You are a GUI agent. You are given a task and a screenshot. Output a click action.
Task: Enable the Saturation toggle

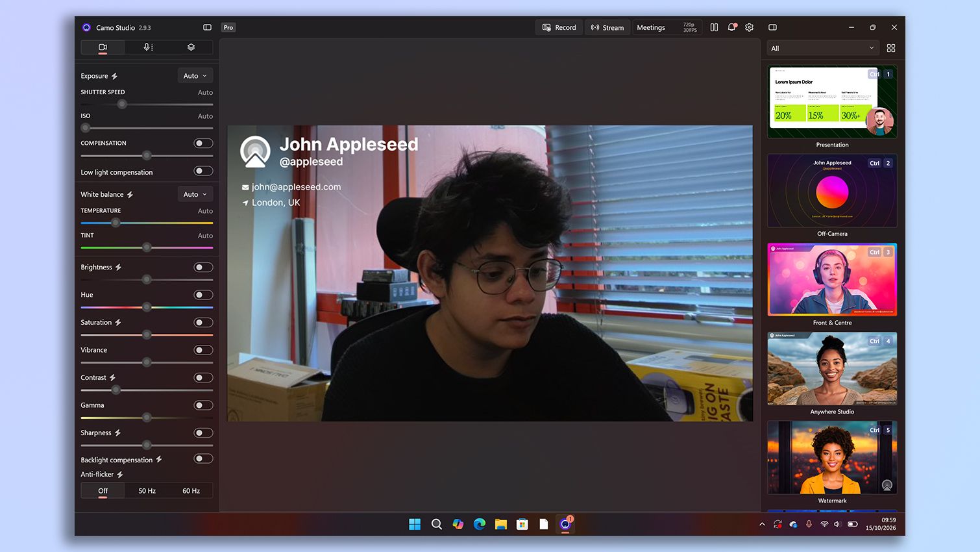pos(203,322)
